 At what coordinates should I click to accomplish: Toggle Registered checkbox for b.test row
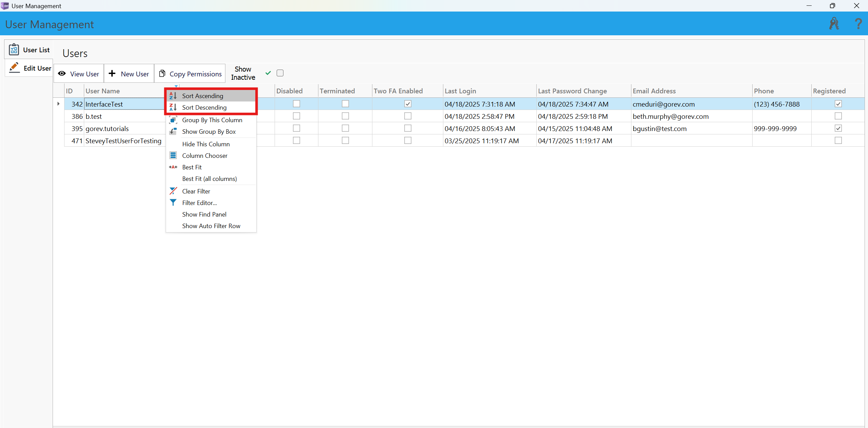(x=838, y=116)
